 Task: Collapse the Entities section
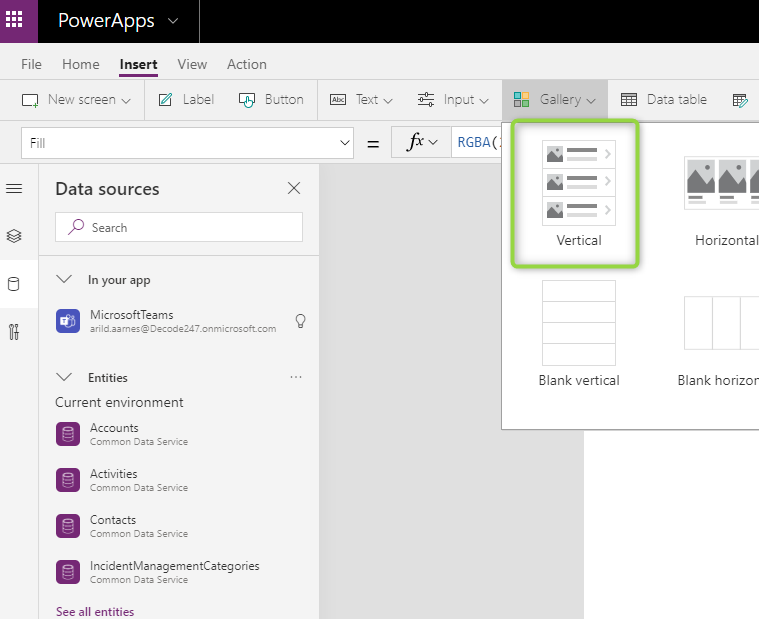[x=64, y=377]
